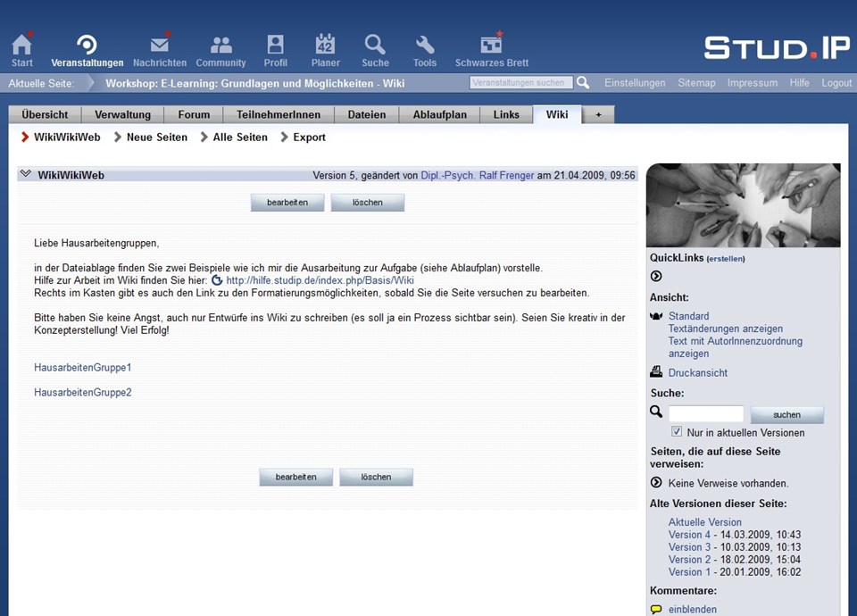Open the Planer calendar icon

[325, 45]
